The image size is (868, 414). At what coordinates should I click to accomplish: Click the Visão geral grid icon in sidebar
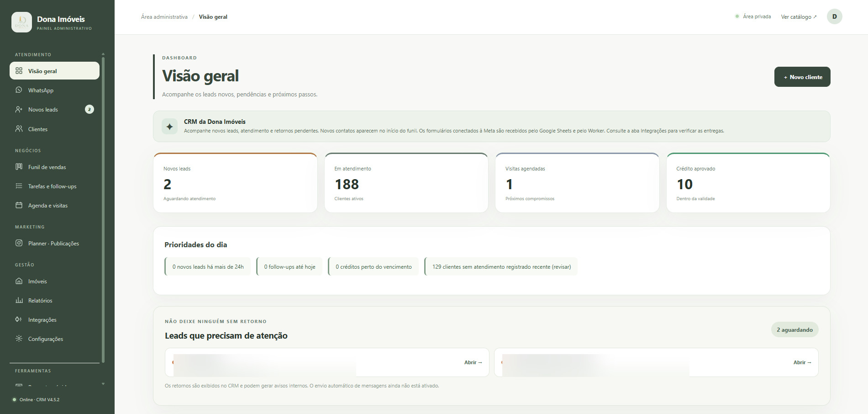click(19, 71)
